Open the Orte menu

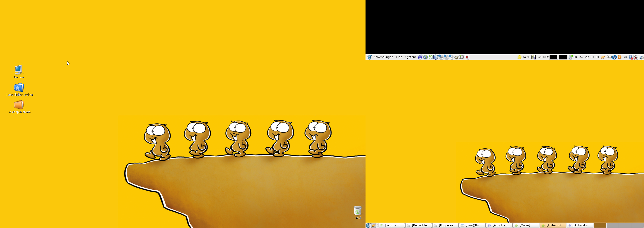pos(399,57)
